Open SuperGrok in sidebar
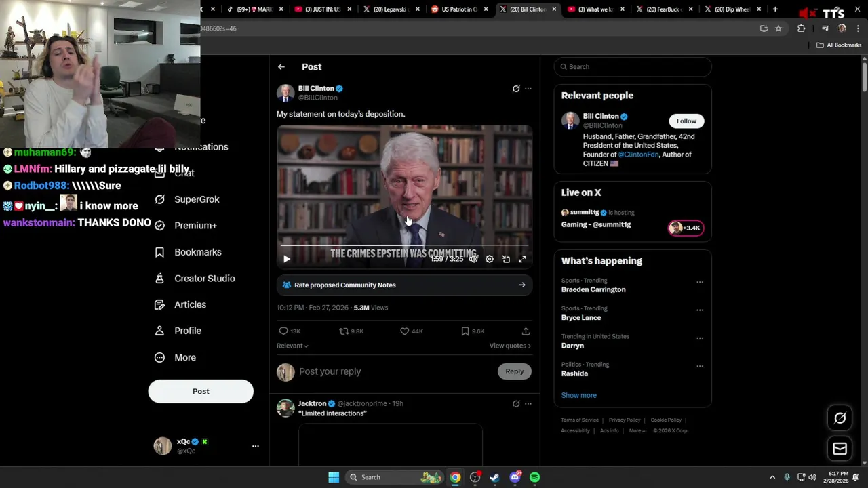The width and height of the screenshot is (868, 488). coord(187,199)
